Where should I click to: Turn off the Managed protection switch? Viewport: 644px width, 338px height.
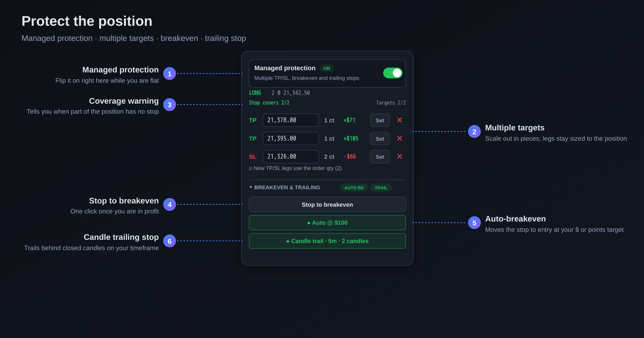pyautogui.click(x=393, y=73)
